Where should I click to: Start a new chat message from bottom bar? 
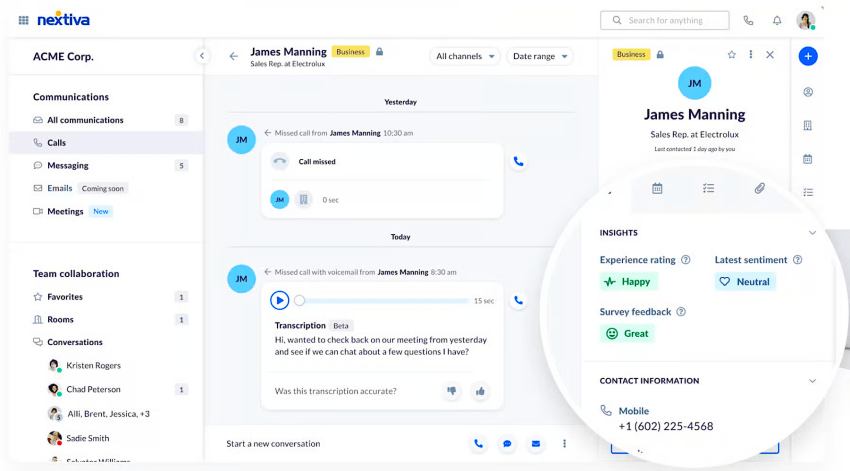coord(507,443)
